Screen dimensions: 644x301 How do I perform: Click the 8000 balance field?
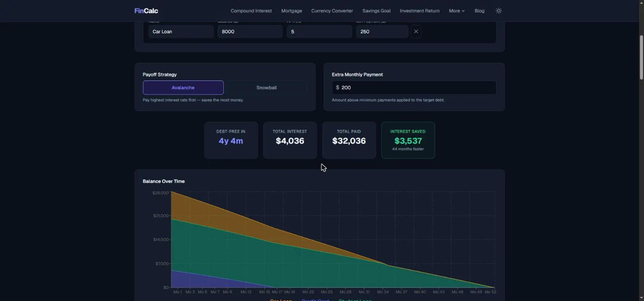250,32
